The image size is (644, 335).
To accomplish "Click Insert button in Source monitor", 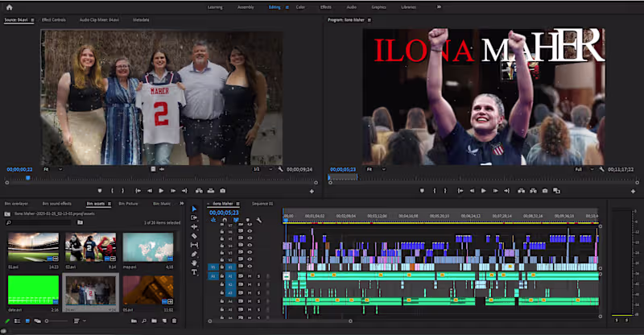I will click(x=199, y=191).
